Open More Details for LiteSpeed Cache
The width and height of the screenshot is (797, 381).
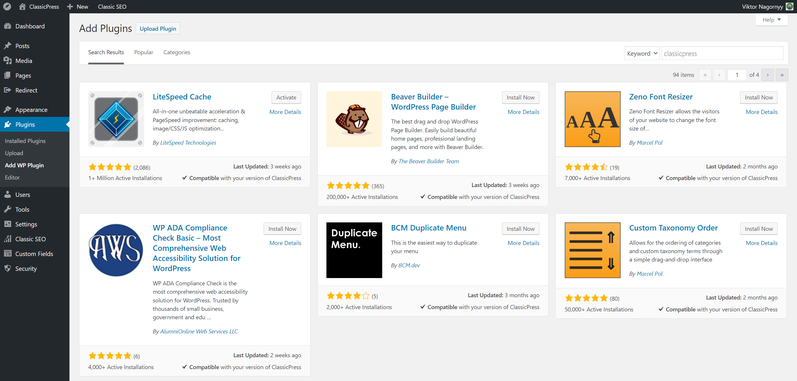pos(285,112)
